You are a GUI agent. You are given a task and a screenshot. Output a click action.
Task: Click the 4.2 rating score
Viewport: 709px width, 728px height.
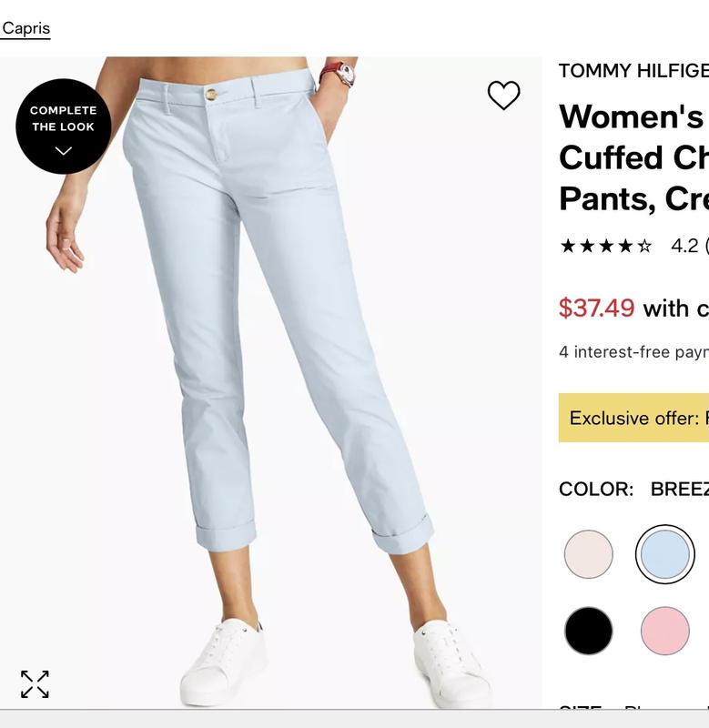pos(684,246)
